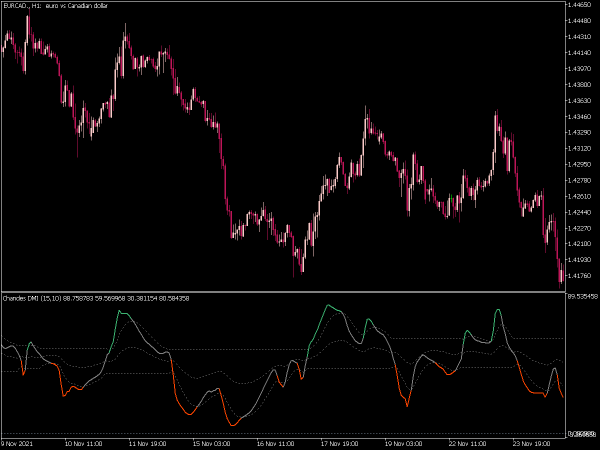
Task: Click the 15 Nov 03:00 time axis label
Action: [211, 444]
